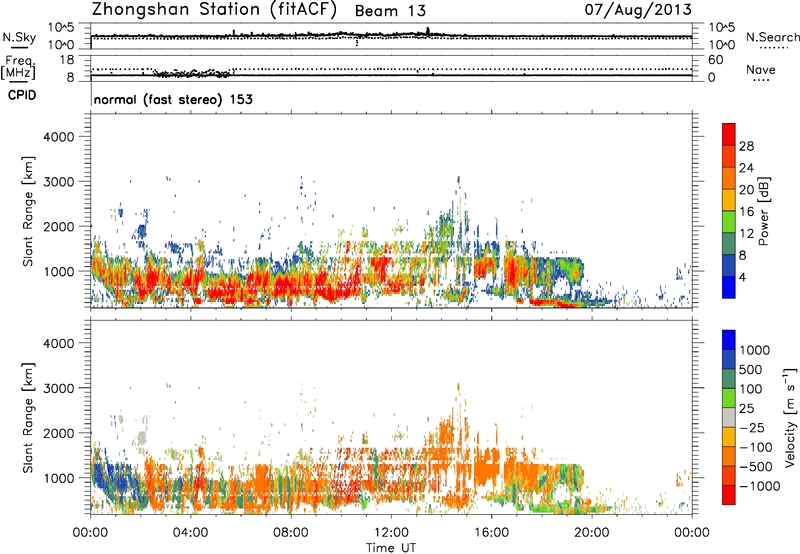
Task: Click the 'N.Search' legend label
Action: (773, 37)
